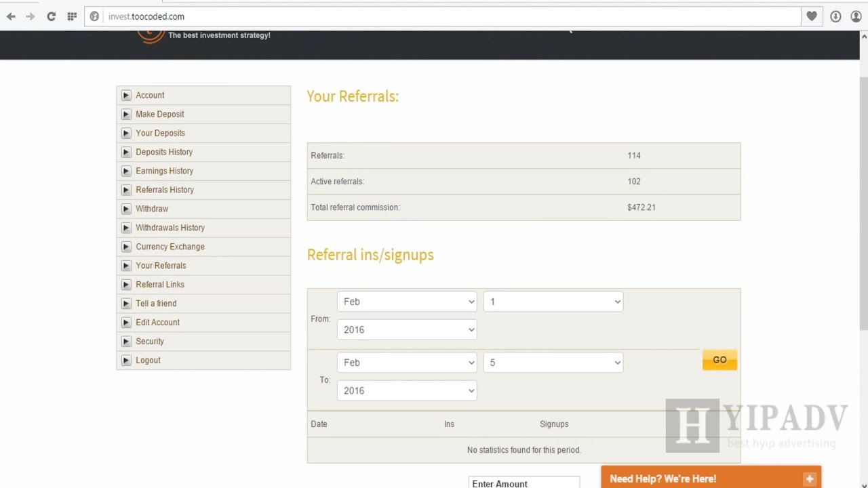Open Tell a friend sidebar link
The width and height of the screenshot is (868, 488).
coord(156,304)
